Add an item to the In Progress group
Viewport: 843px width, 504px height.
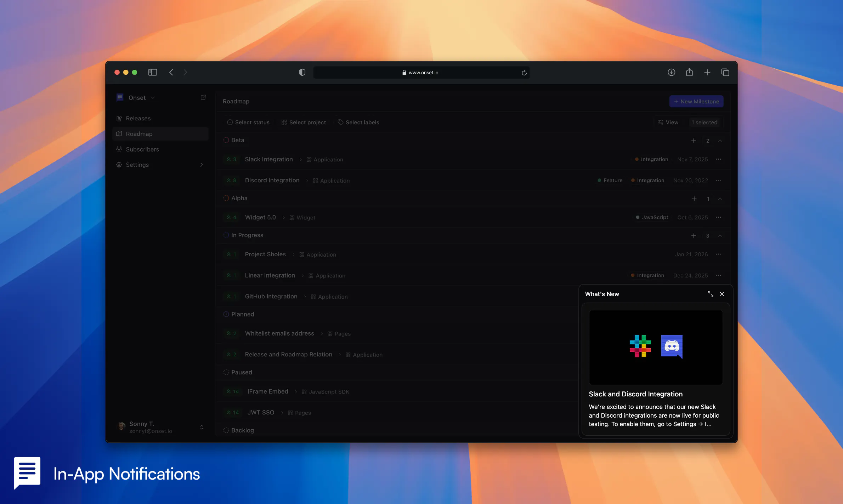694,236
